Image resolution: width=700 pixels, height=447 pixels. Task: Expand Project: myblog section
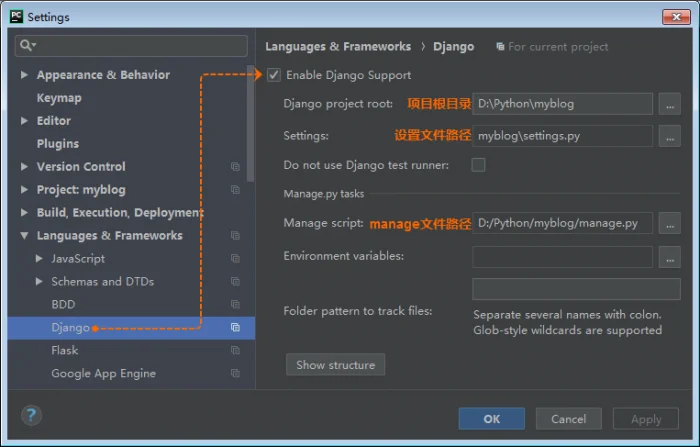(x=24, y=189)
